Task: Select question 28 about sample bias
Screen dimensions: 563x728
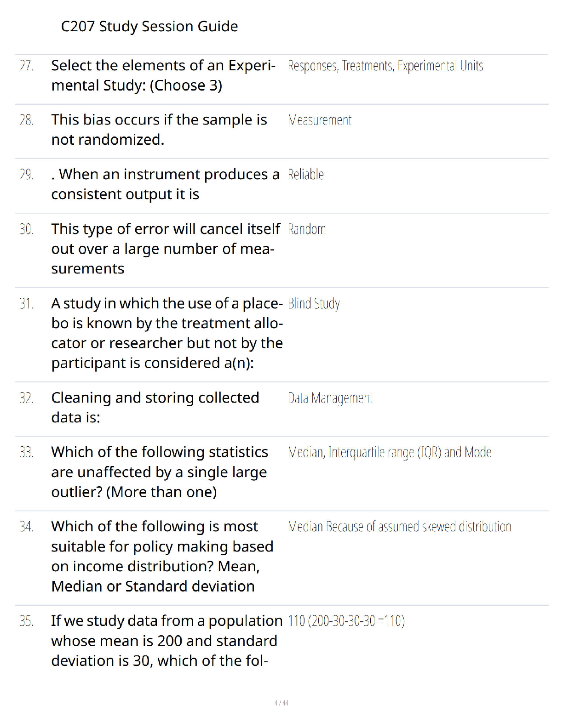Action: click(159, 130)
